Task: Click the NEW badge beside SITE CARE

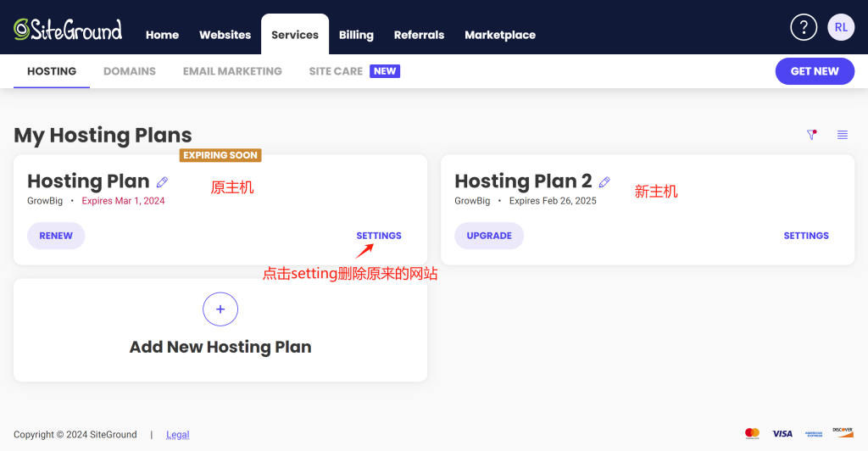Action: pyautogui.click(x=385, y=71)
